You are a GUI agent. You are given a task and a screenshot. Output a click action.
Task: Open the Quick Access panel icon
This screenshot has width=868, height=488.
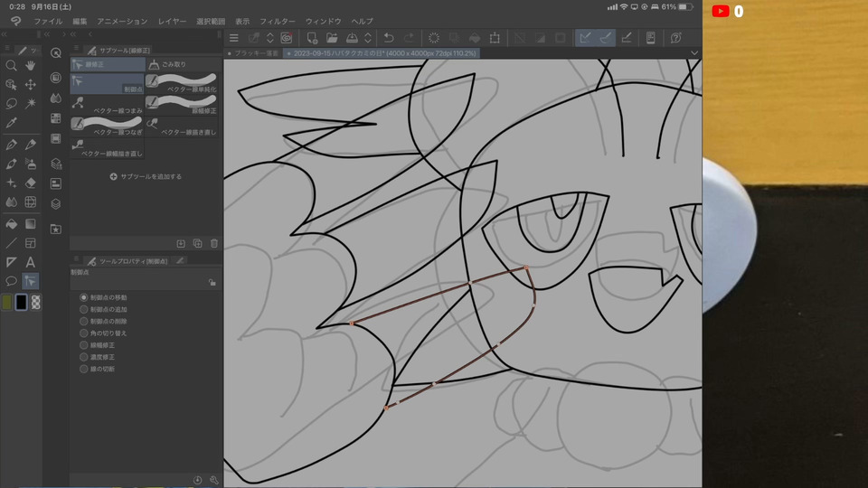(56, 53)
